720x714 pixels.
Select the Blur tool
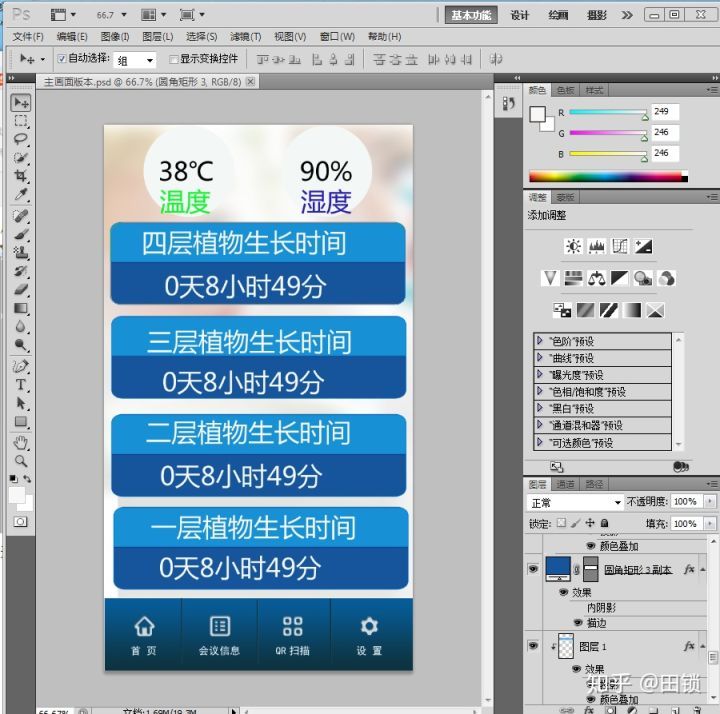21,326
